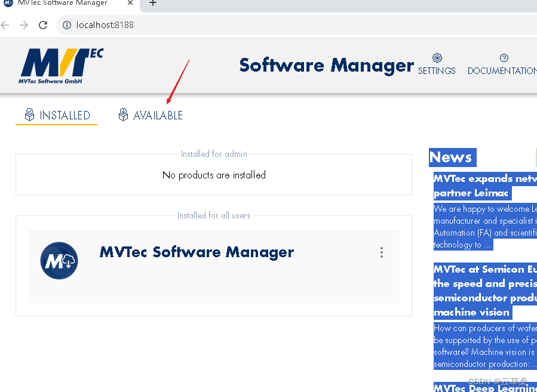Click the Documentation question mark icon
This screenshot has width=537, height=392.
click(504, 58)
